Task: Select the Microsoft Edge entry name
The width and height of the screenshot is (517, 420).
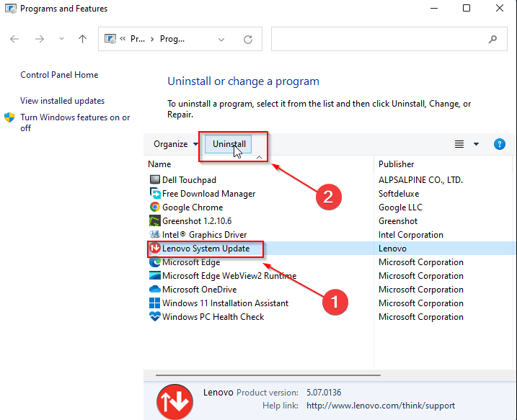Action: point(191,262)
